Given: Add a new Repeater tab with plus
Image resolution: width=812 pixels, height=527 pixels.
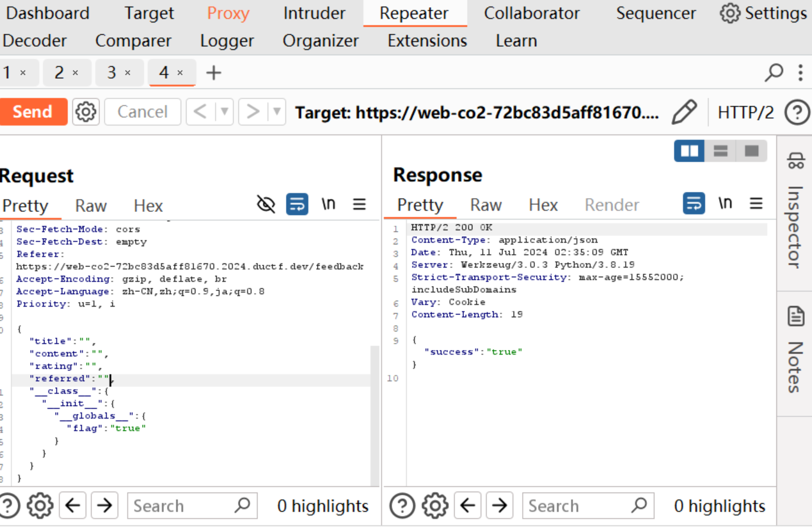Looking at the screenshot, I should [214, 73].
